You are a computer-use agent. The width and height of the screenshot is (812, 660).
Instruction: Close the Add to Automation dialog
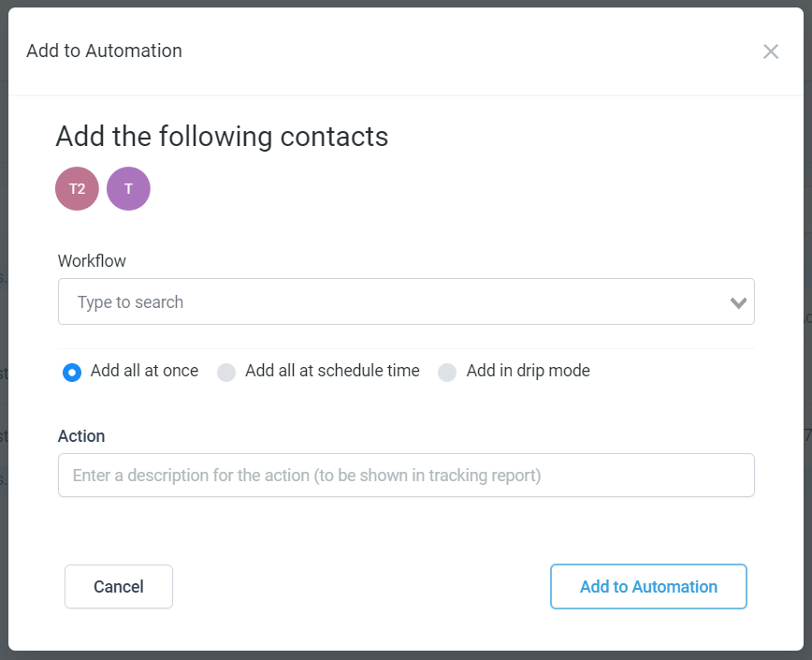point(771,51)
